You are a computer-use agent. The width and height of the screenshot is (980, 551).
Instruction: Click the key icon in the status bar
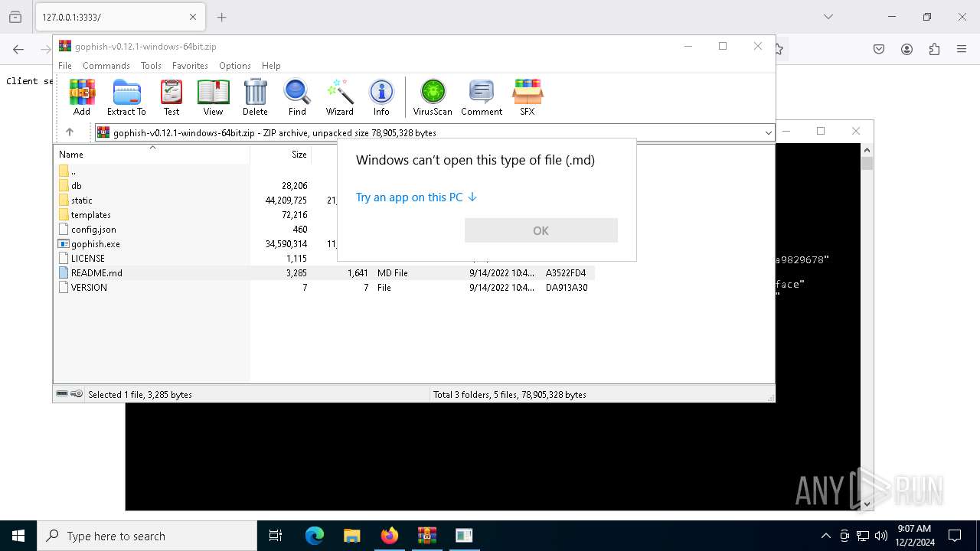tap(77, 394)
